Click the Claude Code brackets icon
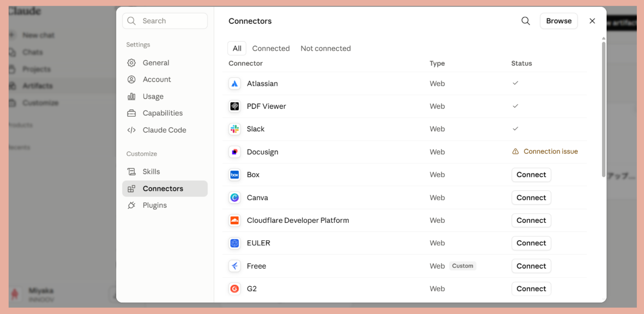 (132, 130)
